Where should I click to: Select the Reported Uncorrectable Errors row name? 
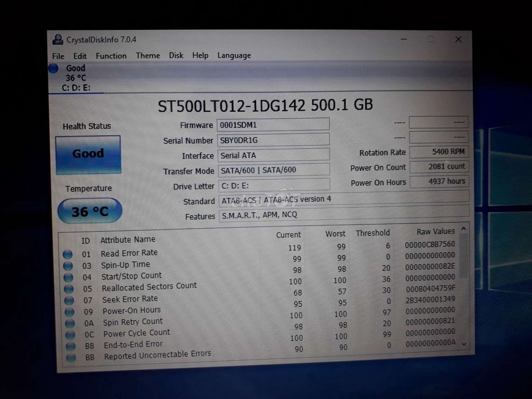pyautogui.click(x=157, y=355)
